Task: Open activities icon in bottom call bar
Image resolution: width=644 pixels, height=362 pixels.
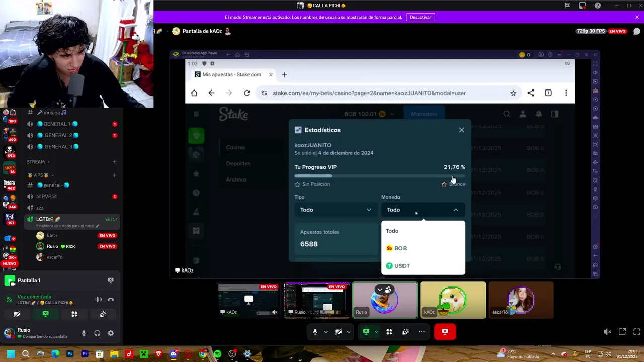Action: click(x=389, y=332)
